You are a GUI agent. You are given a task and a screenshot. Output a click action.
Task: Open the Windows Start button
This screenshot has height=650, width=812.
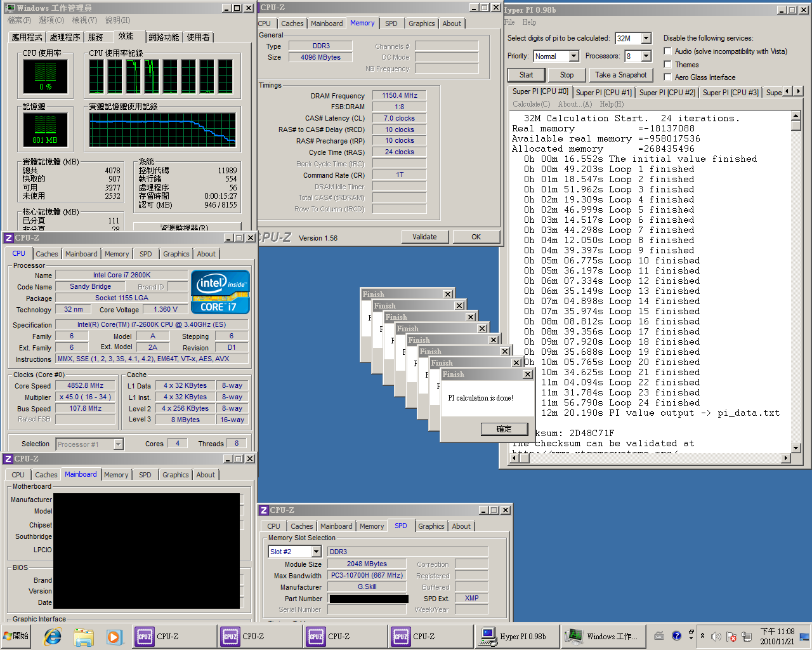click(16, 636)
